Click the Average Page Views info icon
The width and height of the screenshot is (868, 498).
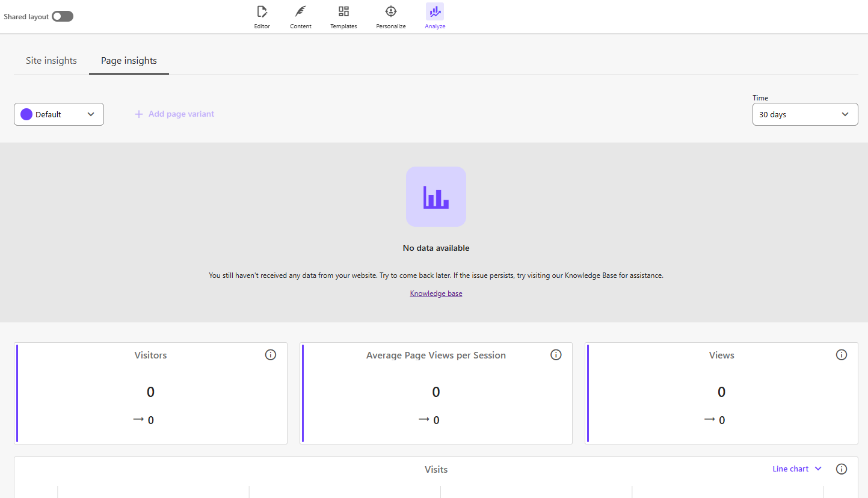[x=556, y=355]
